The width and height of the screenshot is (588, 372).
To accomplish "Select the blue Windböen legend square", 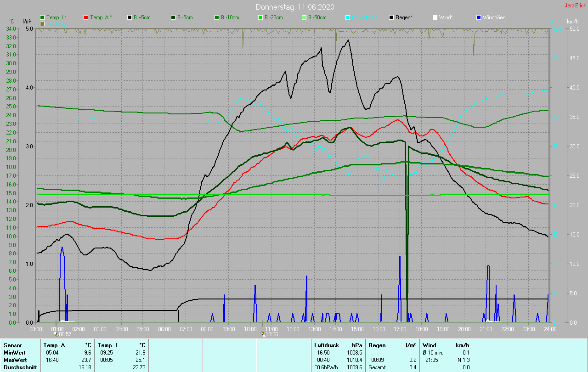I will point(479,17).
